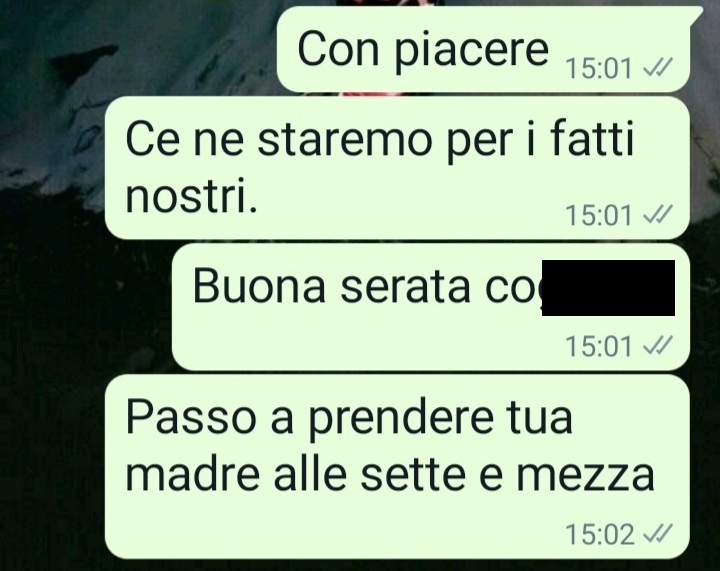Tap the dark chat wallpaper on the left

tap(51, 367)
